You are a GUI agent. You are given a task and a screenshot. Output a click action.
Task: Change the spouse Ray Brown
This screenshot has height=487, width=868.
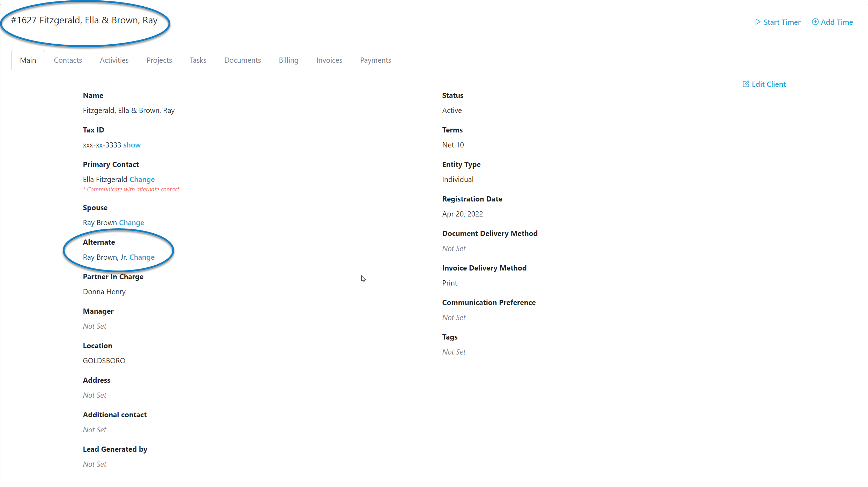pos(131,222)
